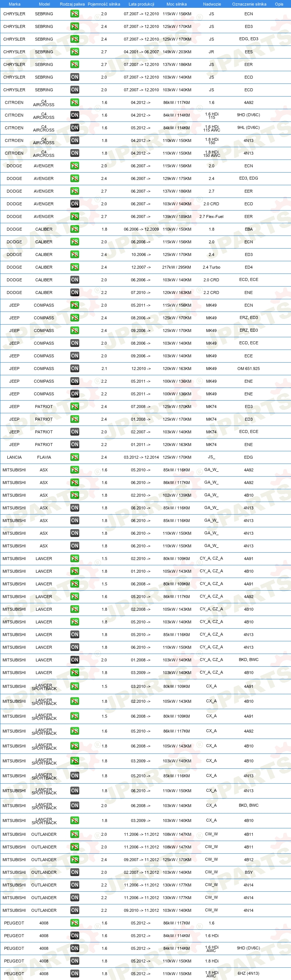Click the 06.2006 -> 12.2009 years cell
The height and width of the screenshot is (980, 291).
point(141,229)
